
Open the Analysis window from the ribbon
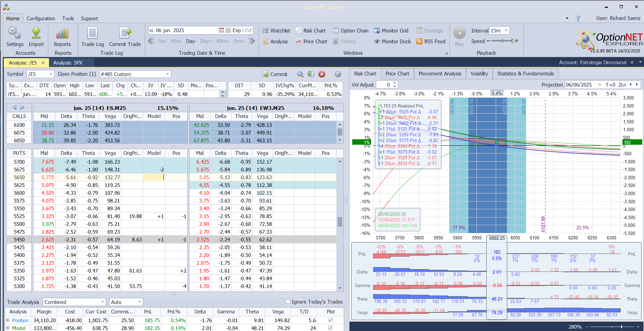[x=275, y=42]
